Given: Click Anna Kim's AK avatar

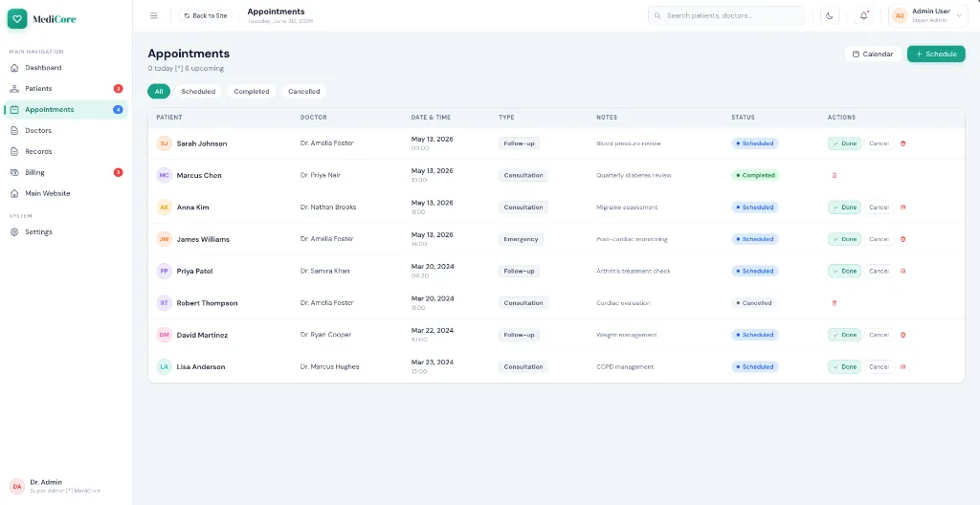Looking at the screenshot, I should [164, 208].
